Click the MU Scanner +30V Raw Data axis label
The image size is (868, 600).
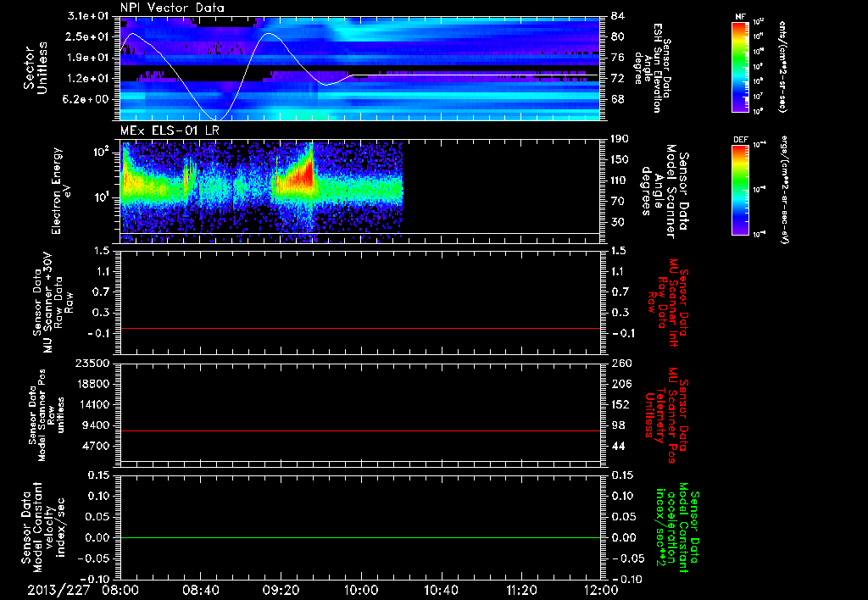53,303
